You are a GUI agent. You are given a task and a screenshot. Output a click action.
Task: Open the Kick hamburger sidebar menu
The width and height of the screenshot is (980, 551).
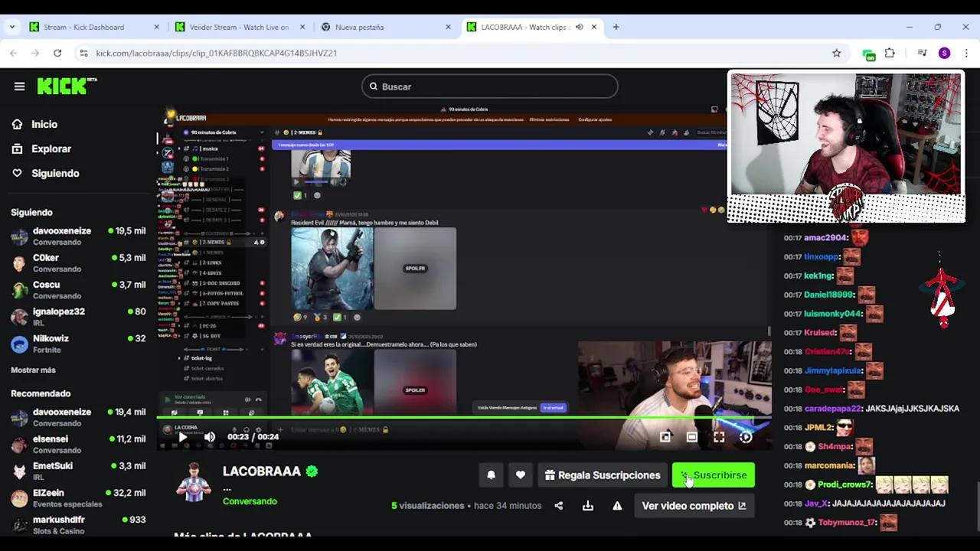click(x=19, y=86)
